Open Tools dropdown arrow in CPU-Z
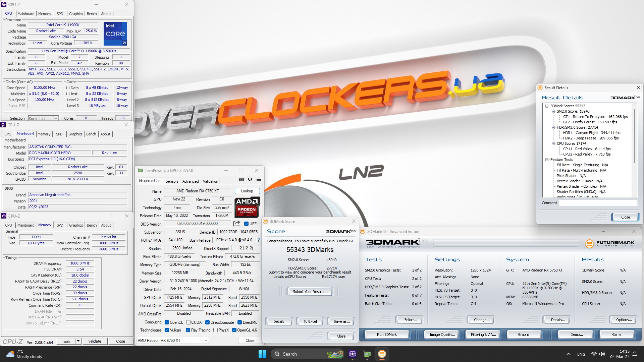Viewport: 644px width, 362px height. click(x=78, y=341)
